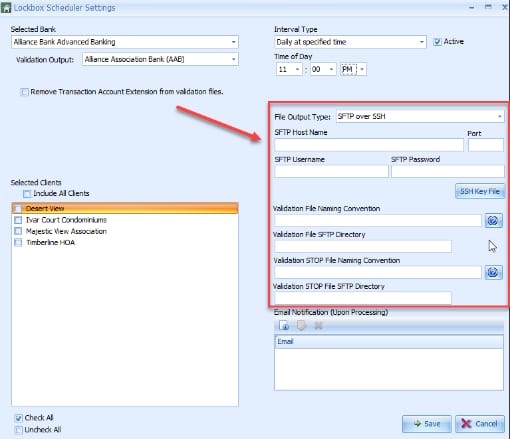
Task: Click the edit email tag icon
Action: tap(301, 325)
